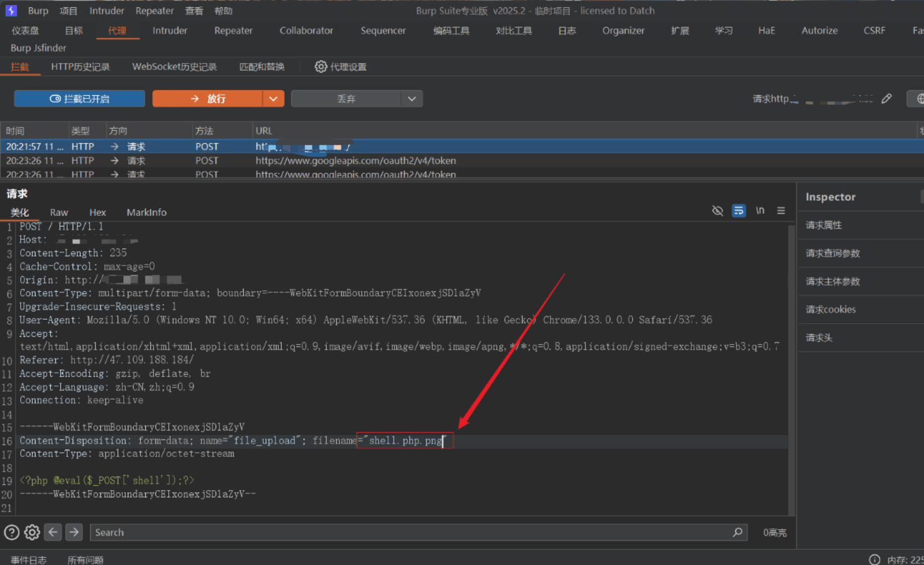Click the info icon near memory status
The height and width of the screenshot is (565, 924).
(874, 559)
